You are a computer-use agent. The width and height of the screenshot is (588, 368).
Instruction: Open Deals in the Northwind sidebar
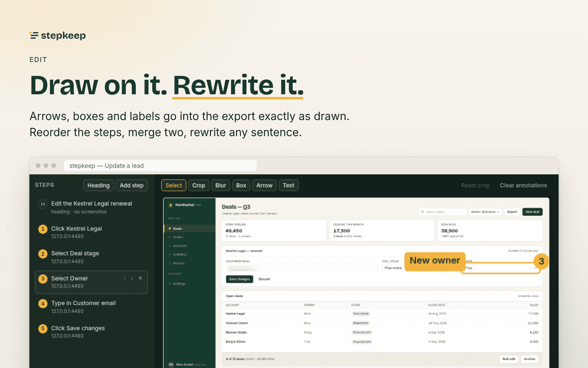(x=189, y=228)
